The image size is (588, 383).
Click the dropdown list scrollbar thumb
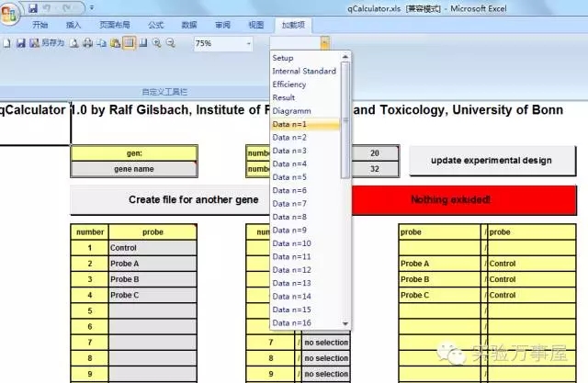click(345, 120)
